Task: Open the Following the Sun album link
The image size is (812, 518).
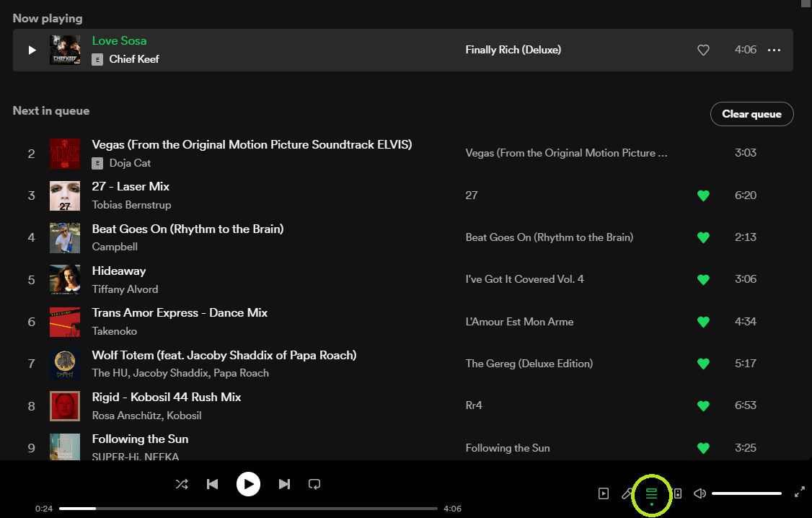Action: pyautogui.click(x=508, y=448)
